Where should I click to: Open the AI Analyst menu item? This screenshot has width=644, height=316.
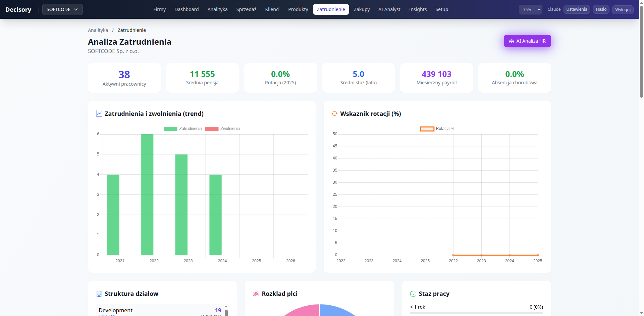tap(389, 10)
